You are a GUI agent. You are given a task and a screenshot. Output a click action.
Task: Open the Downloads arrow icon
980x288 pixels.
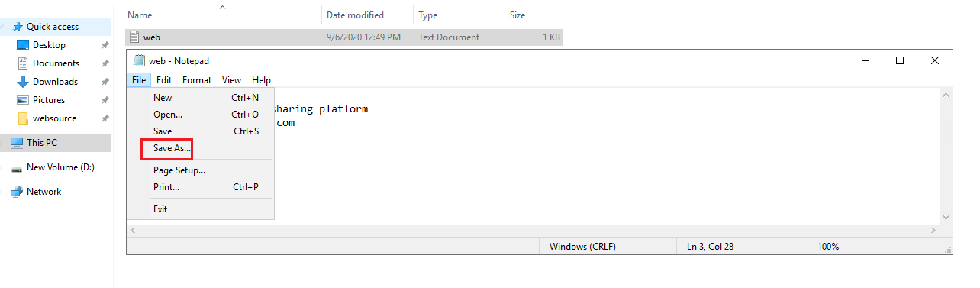point(23,82)
